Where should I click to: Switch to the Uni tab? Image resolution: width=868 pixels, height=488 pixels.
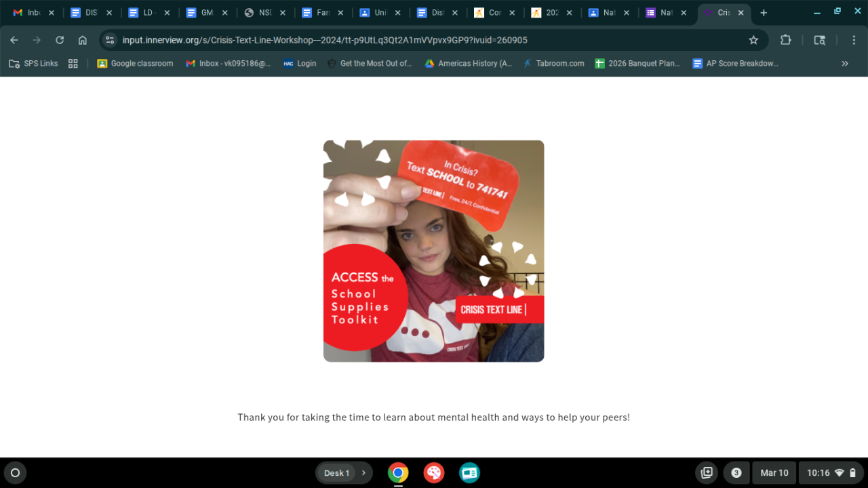(374, 13)
